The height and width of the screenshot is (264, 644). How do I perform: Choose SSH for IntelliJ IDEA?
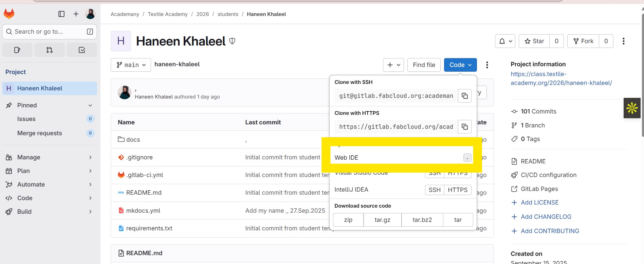434,190
